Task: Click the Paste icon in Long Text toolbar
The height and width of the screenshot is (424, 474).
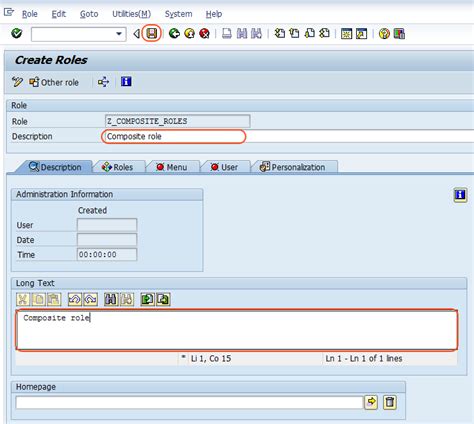Action: click(x=54, y=299)
